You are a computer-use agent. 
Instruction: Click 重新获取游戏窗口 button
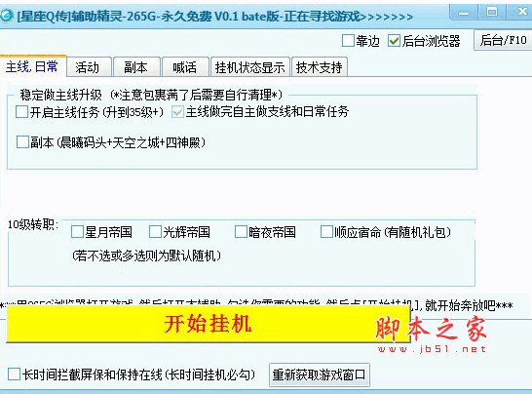click(320, 374)
